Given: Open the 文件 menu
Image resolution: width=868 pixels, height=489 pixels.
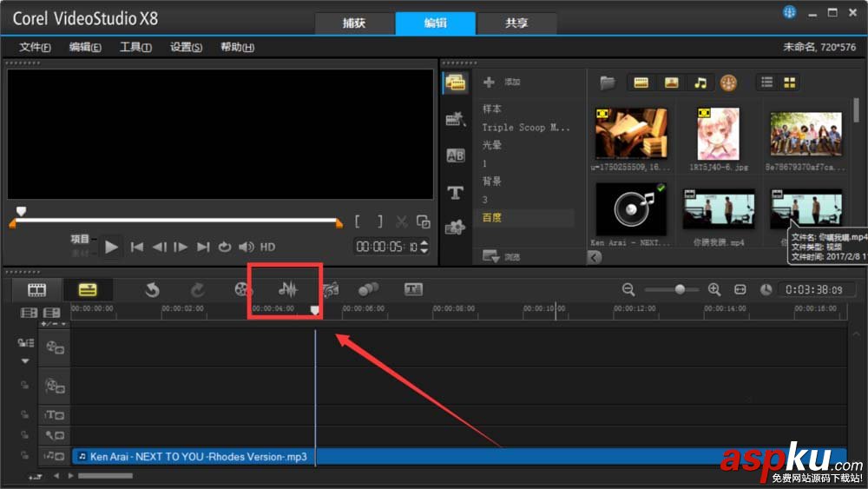Looking at the screenshot, I should coord(35,47).
